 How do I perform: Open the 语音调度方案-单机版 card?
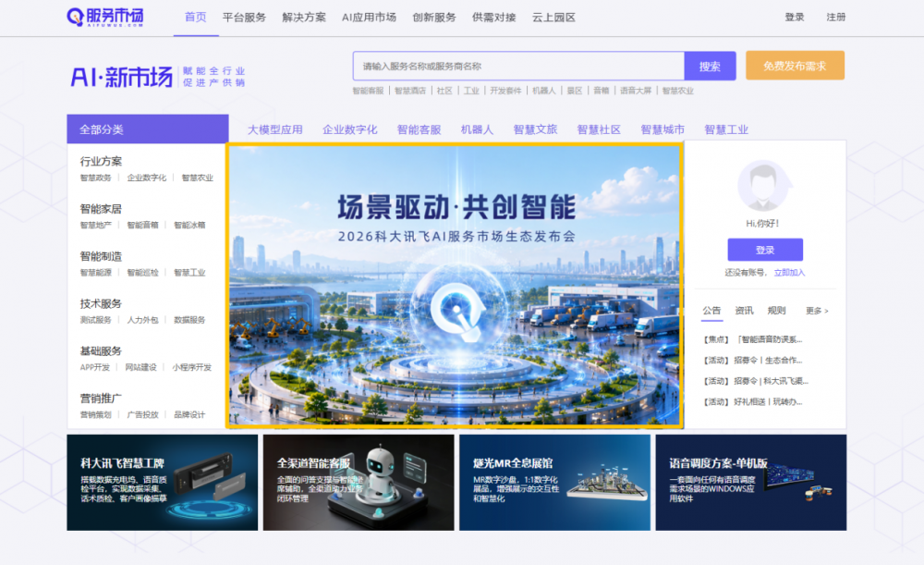pos(750,483)
